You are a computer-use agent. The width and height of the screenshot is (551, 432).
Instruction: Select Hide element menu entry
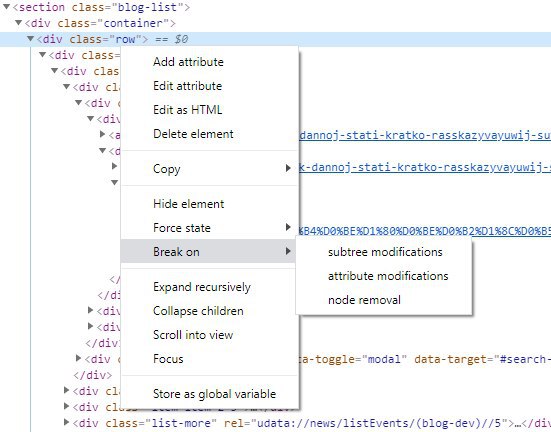pyautogui.click(x=209, y=204)
